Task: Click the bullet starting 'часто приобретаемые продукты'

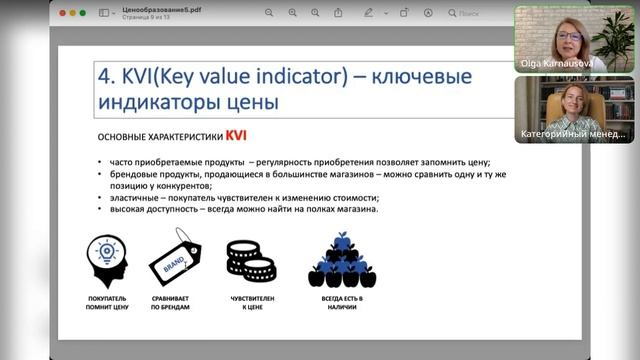Action: click(x=300, y=162)
